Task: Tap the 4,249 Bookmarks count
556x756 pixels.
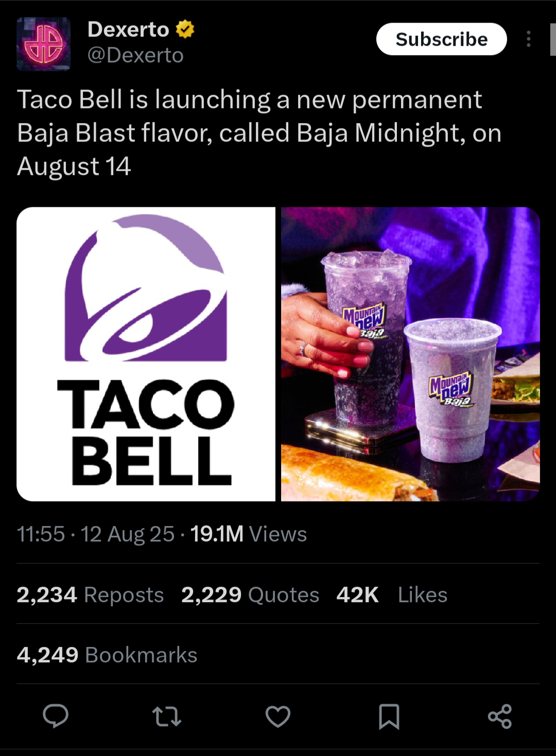Action: click(107, 655)
